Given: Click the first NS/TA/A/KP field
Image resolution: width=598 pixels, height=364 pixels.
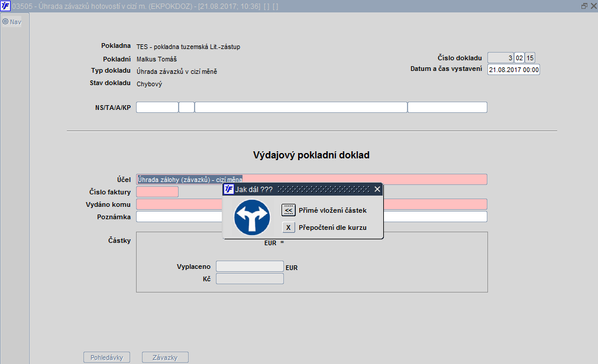Looking at the screenshot, I should (157, 108).
